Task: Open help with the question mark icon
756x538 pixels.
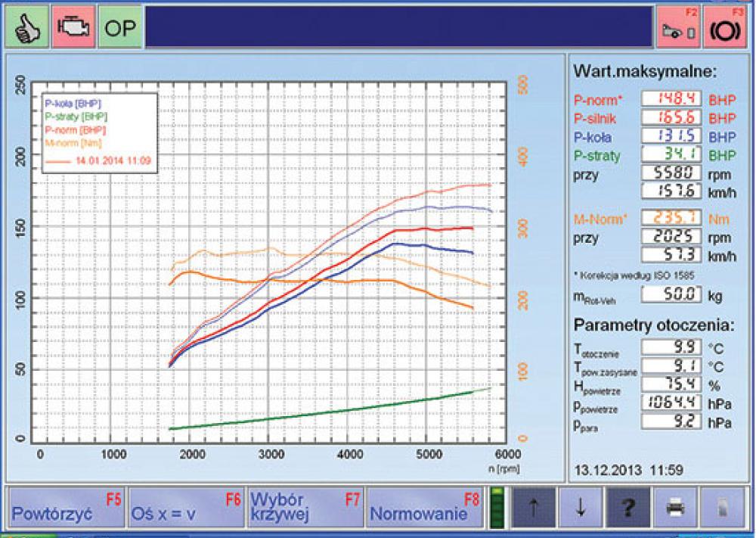Action: 627,508
